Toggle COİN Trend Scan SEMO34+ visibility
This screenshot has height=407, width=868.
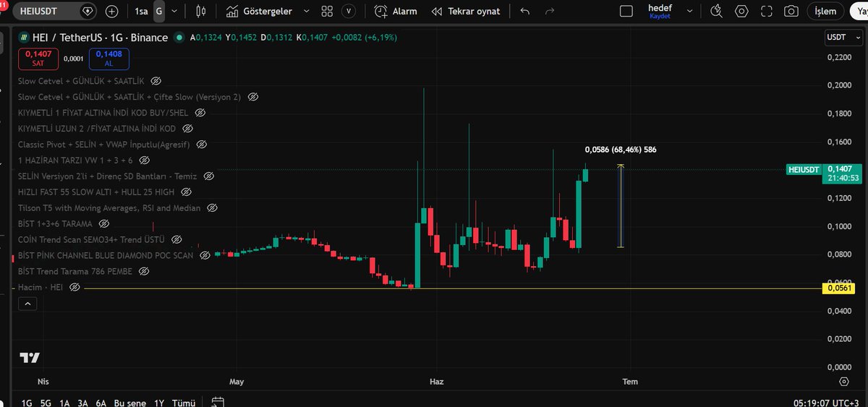point(176,239)
